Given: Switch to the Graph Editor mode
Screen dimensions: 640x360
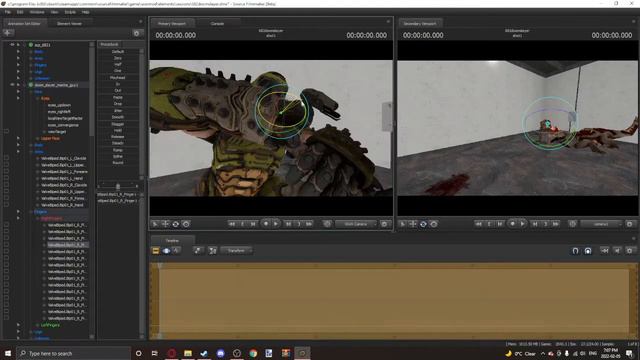Looking at the screenshot, I should pyautogui.click(x=176, y=251).
